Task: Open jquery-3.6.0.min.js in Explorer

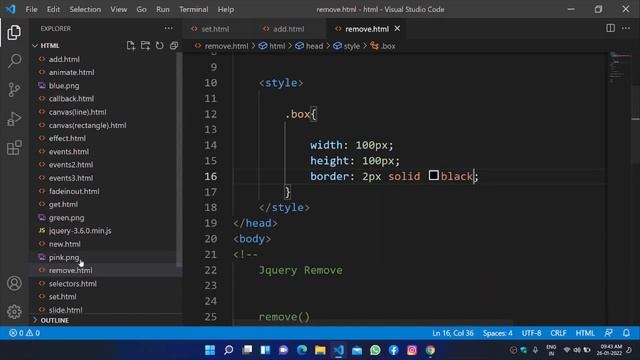Action: point(80,231)
